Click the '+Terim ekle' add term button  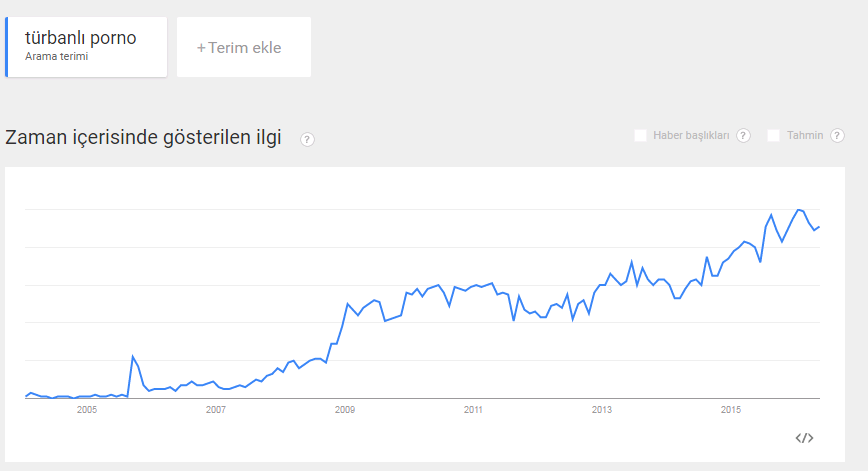point(243,47)
